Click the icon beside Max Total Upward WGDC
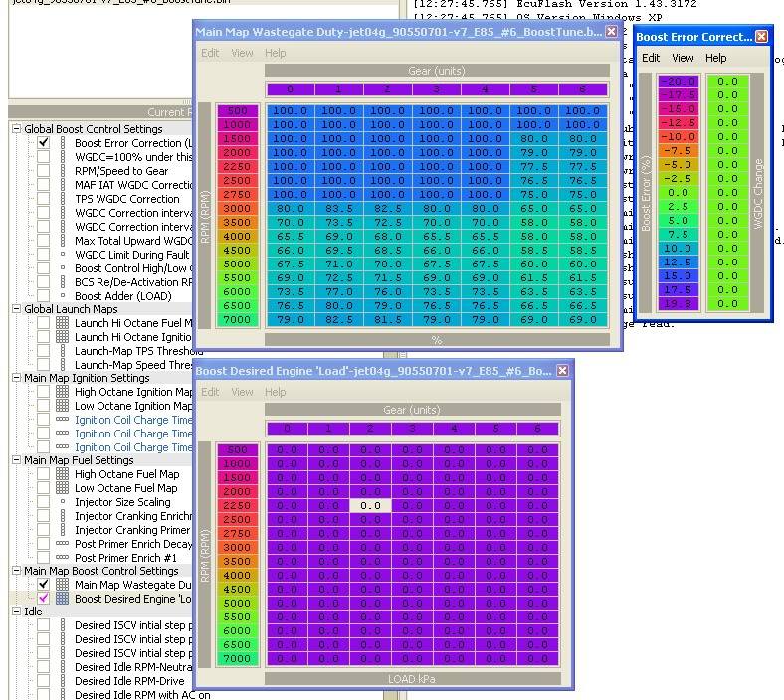Screen dimensions: 784x700 click(62, 241)
